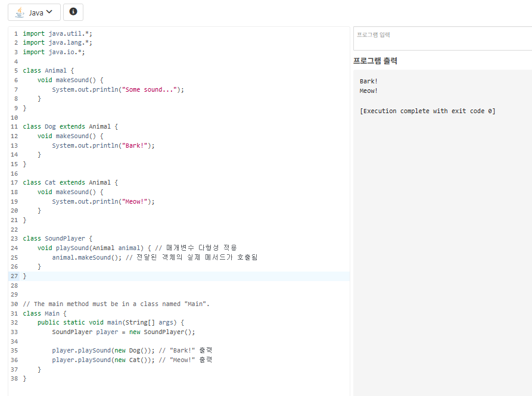Click the highlighted line 27 closing brace
Viewport: 532px width, 396px height.
tap(24, 276)
